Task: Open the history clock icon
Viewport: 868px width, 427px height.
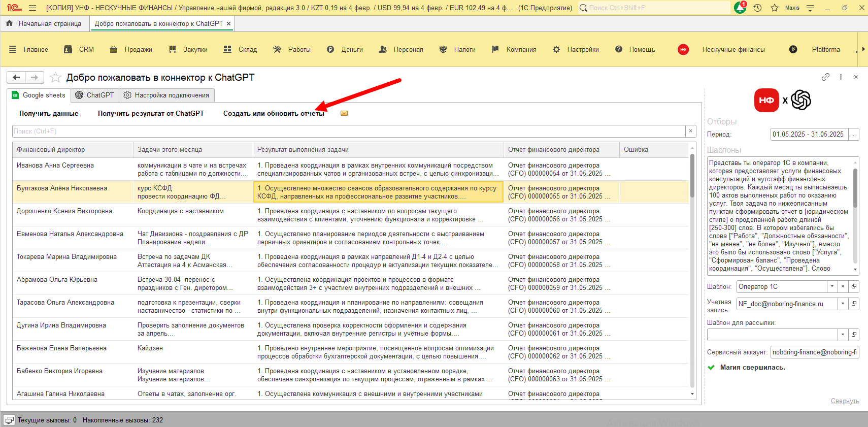Action: click(x=757, y=8)
